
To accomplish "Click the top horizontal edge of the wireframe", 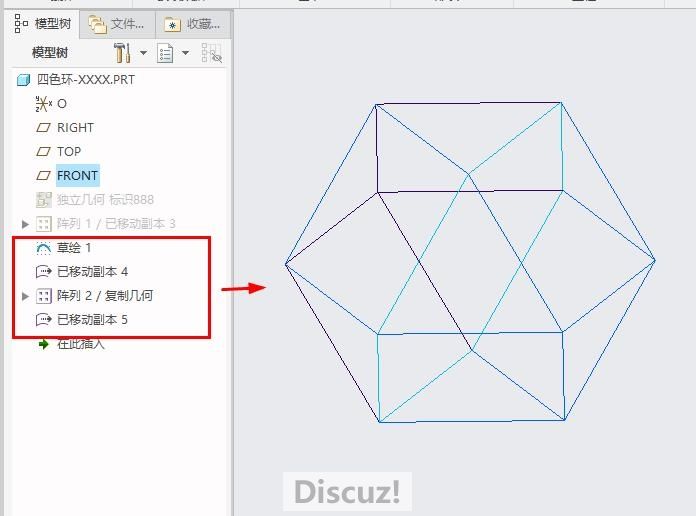I will coord(468,103).
